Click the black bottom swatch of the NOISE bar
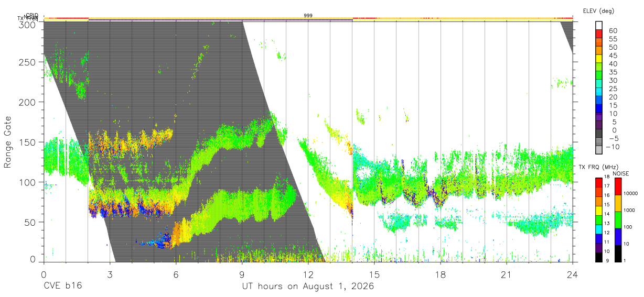Image resolution: width=644 pixels, height=297 pixels. [617, 253]
